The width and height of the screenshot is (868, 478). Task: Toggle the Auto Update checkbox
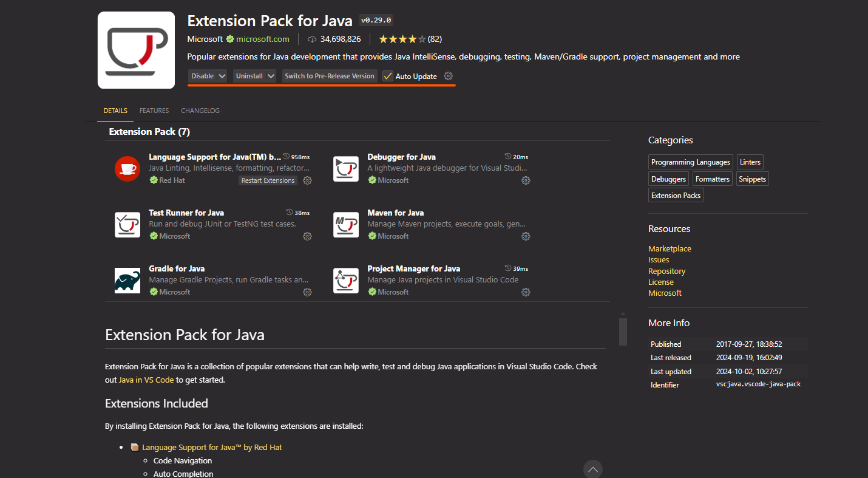[388, 76]
